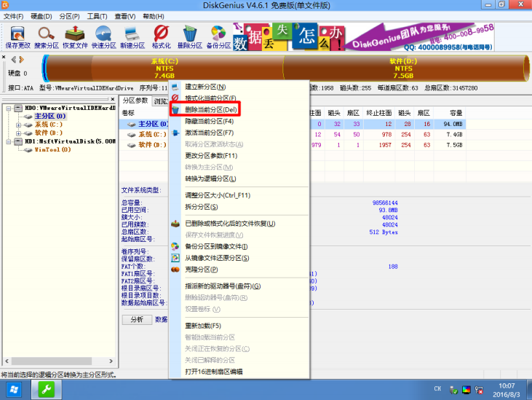Close the disk panel via small X

tap(4, 57)
